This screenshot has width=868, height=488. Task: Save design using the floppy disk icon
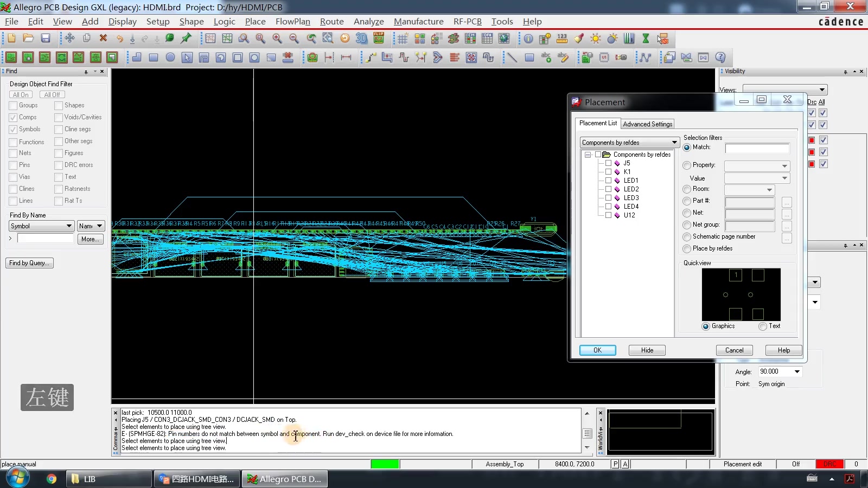[46, 38]
